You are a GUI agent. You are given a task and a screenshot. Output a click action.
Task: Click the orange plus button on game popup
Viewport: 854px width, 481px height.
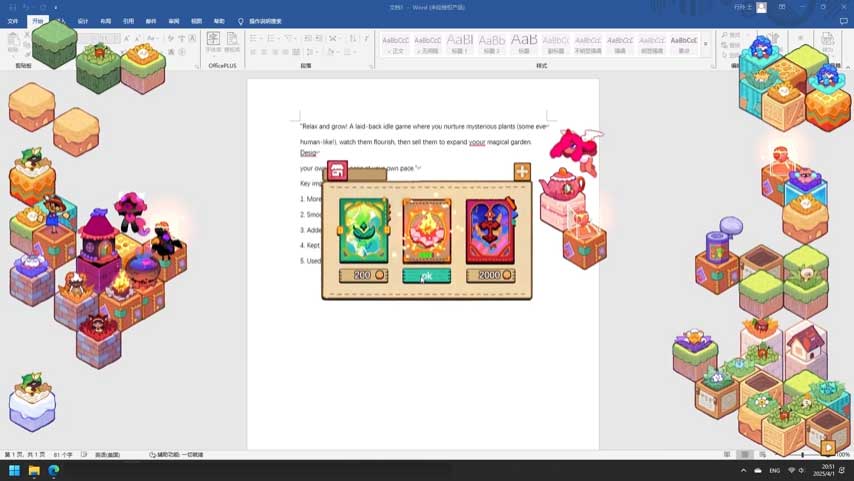tap(522, 171)
